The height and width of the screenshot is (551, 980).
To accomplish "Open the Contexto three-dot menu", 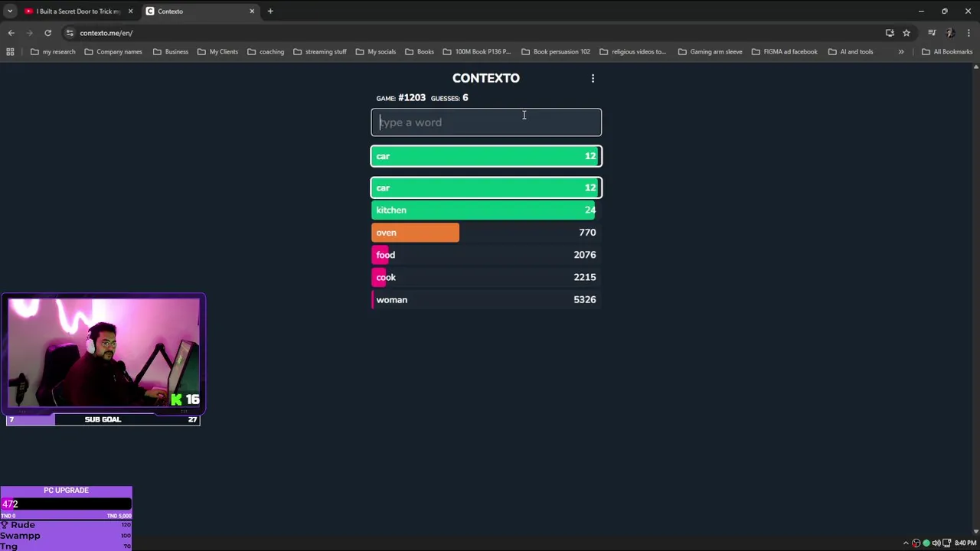I will click(x=593, y=78).
